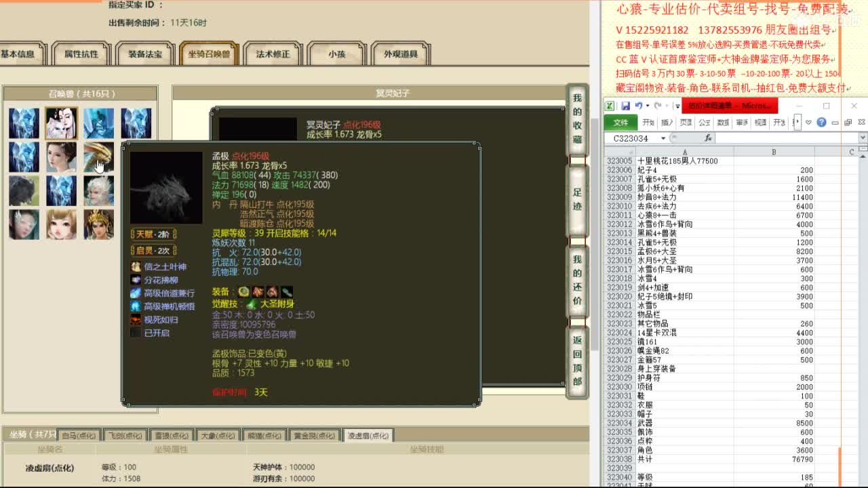Click the Excel Undo arrow icon
The width and height of the screenshot is (868, 488).
click(x=639, y=105)
